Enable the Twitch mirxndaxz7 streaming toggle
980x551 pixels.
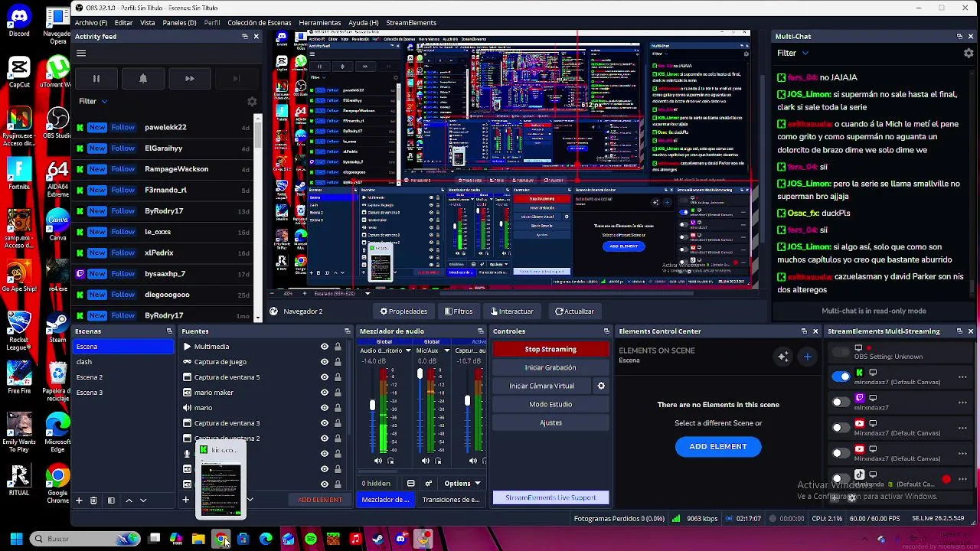pyautogui.click(x=841, y=403)
